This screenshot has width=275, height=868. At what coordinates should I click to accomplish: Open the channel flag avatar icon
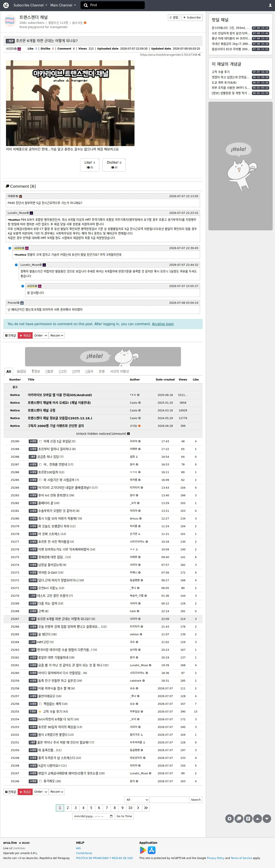[10, 21]
